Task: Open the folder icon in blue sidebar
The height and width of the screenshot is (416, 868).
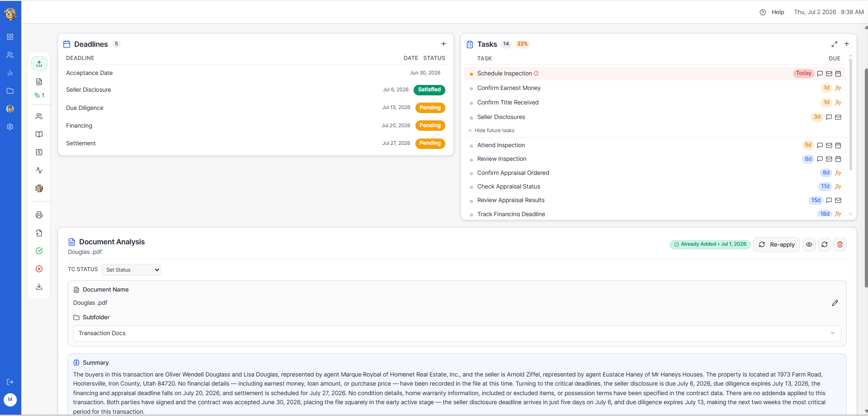Action: 10,91
